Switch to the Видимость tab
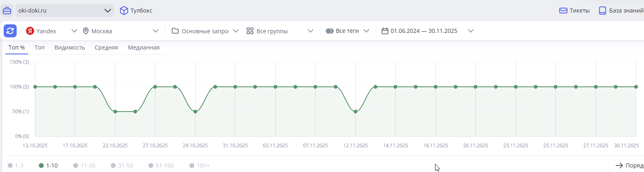The image size is (644, 172). click(x=70, y=47)
